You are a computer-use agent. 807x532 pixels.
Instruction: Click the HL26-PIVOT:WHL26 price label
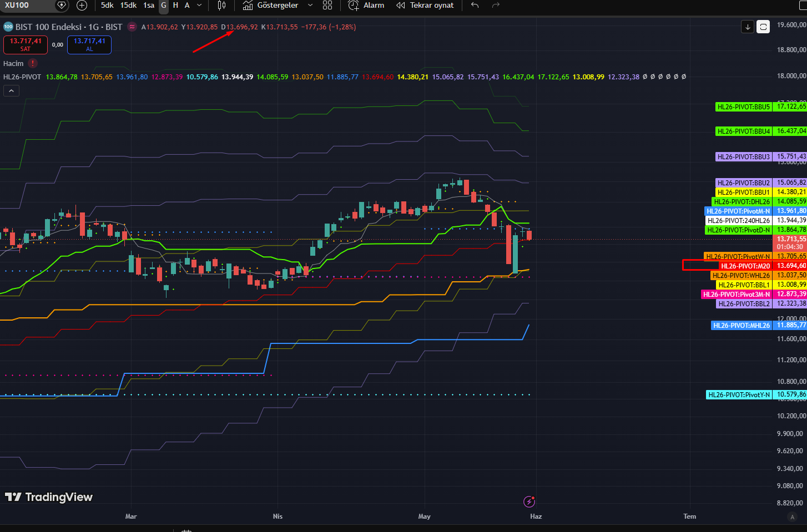pyautogui.click(x=741, y=276)
